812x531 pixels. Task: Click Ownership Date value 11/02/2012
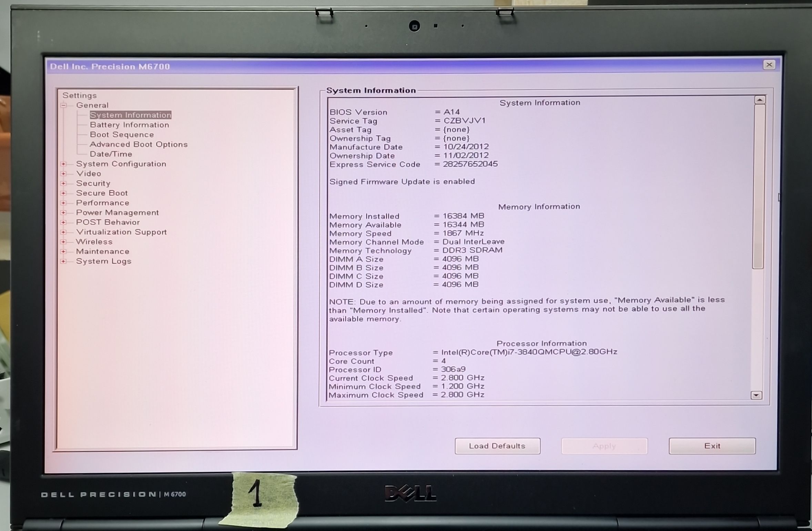point(466,155)
